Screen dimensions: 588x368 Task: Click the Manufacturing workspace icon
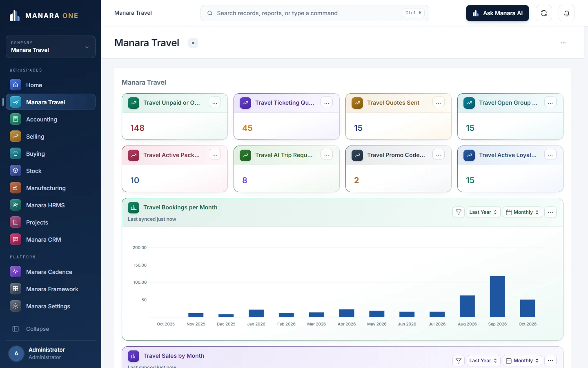(x=16, y=188)
